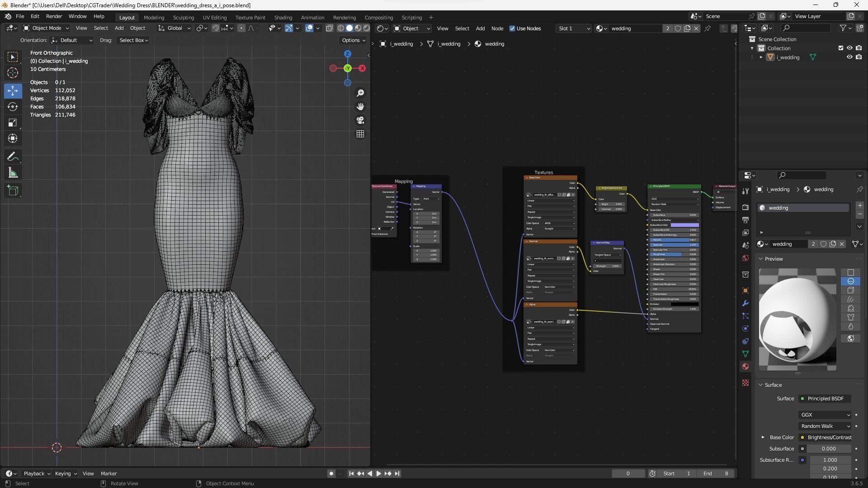
Task: Click the viewport zoom magnifier icon
Action: pyautogui.click(x=360, y=93)
